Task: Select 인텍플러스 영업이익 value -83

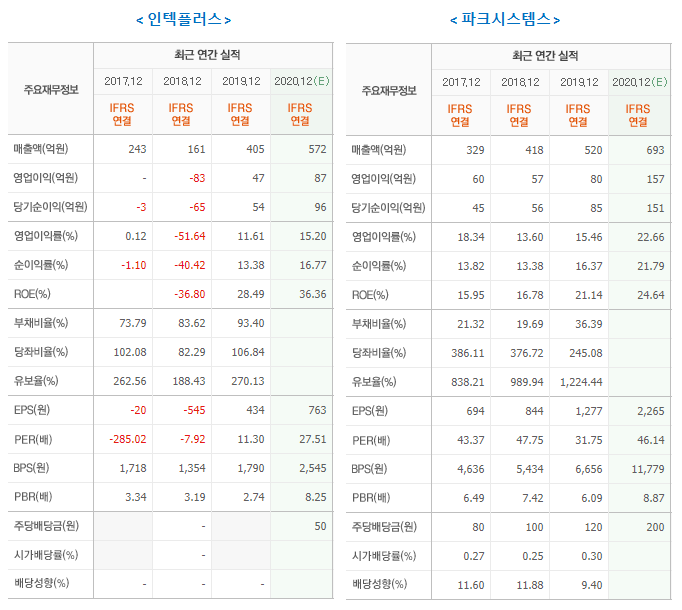Action: [x=197, y=178]
